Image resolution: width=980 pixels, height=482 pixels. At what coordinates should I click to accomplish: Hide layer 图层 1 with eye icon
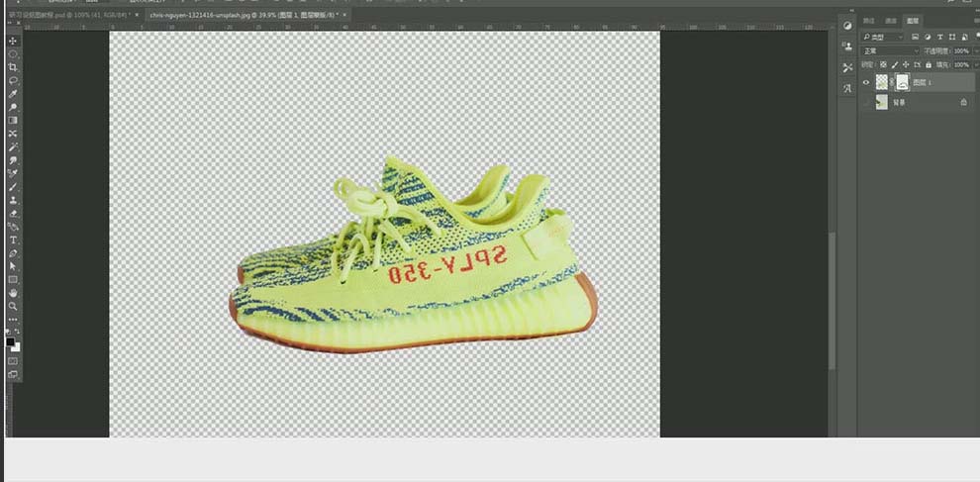tap(866, 82)
